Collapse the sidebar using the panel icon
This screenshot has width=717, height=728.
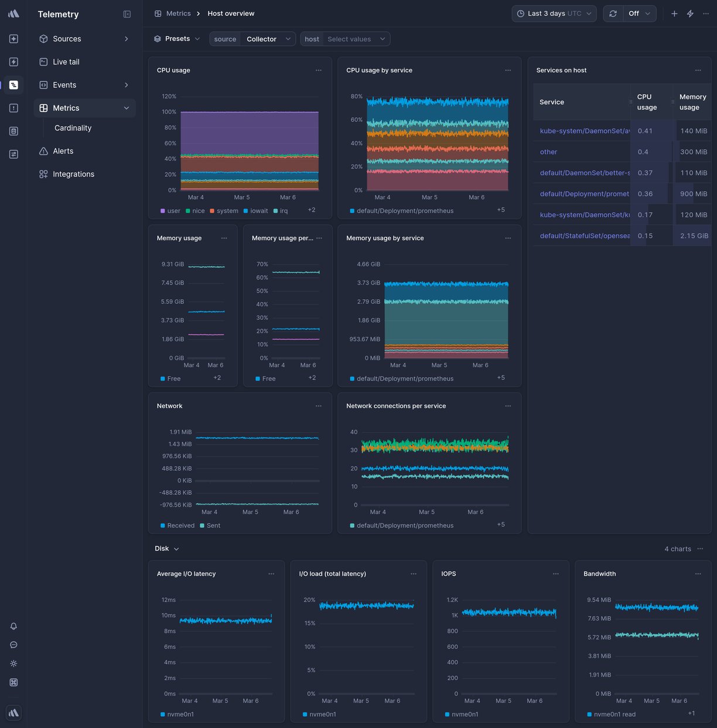(127, 13)
